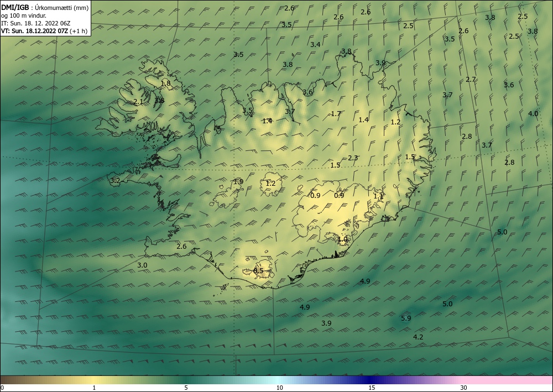Image resolution: width=553 pixels, height=392 pixels.
Task: Select the '5.9' value on the map
Action: click(x=406, y=318)
